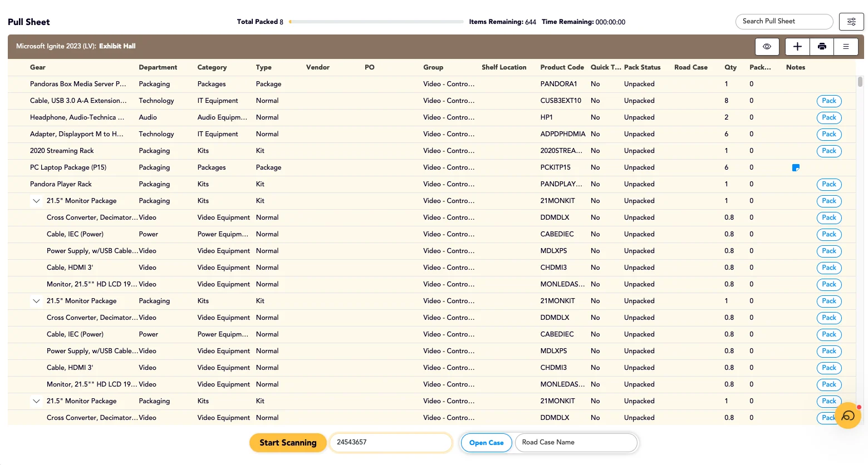Viewport: 868px width, 465px height.
Task: Pack the Cable, USB 3.0 A-A Extension row
Action: (829, 101)
